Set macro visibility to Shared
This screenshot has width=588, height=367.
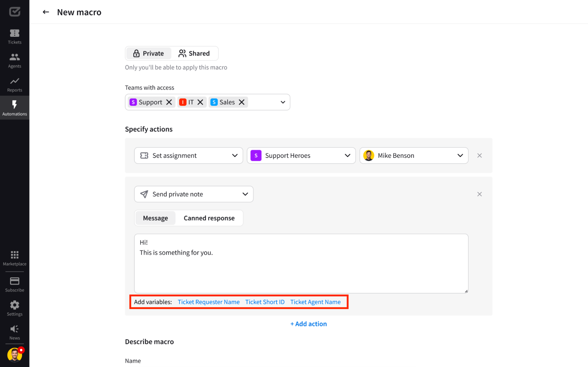click(x=194, y=53)
